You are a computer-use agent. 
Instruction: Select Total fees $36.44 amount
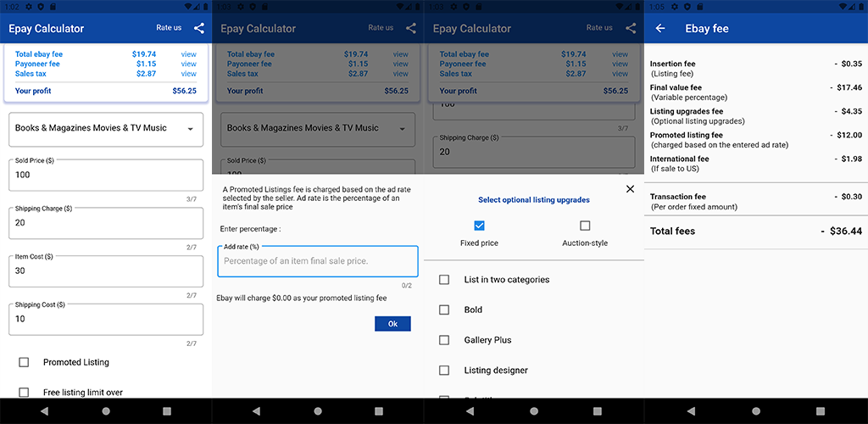842,232
